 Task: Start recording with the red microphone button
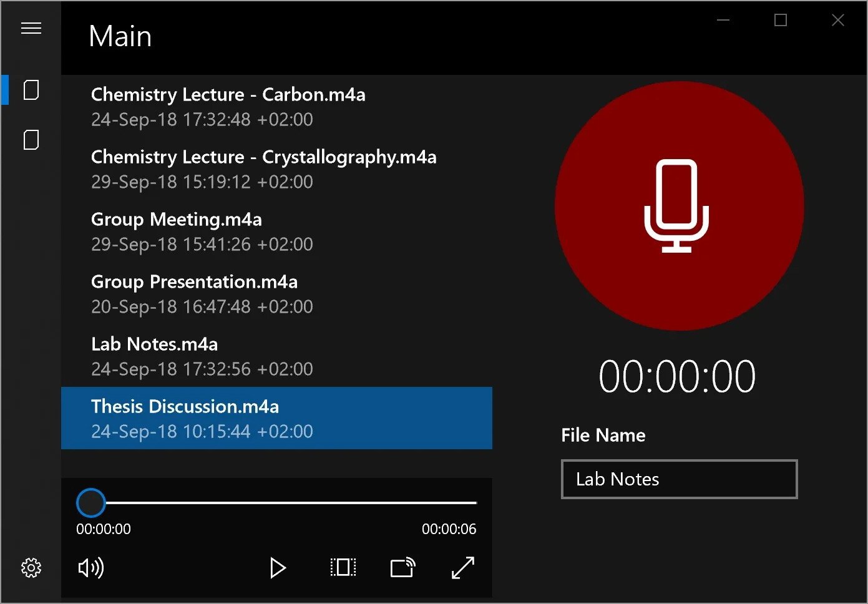(679, 206)
